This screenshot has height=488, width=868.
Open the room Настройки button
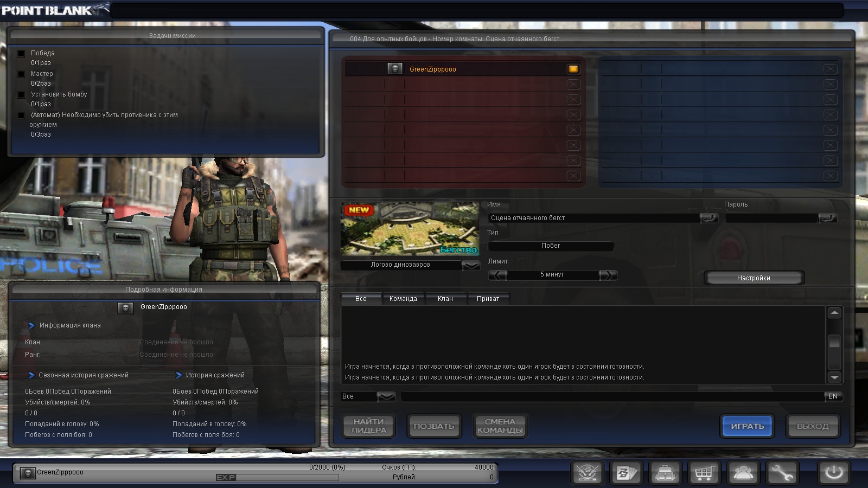pyautogui.click(x=754, y=278)
